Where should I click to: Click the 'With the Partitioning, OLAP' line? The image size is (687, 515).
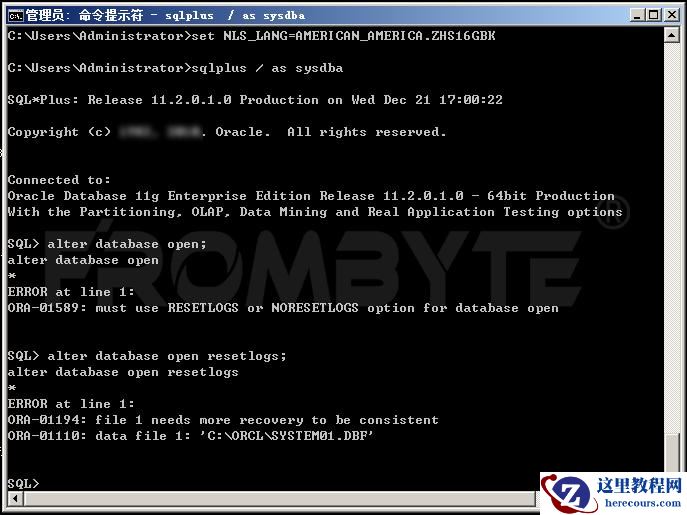click(x=315, y=212)
